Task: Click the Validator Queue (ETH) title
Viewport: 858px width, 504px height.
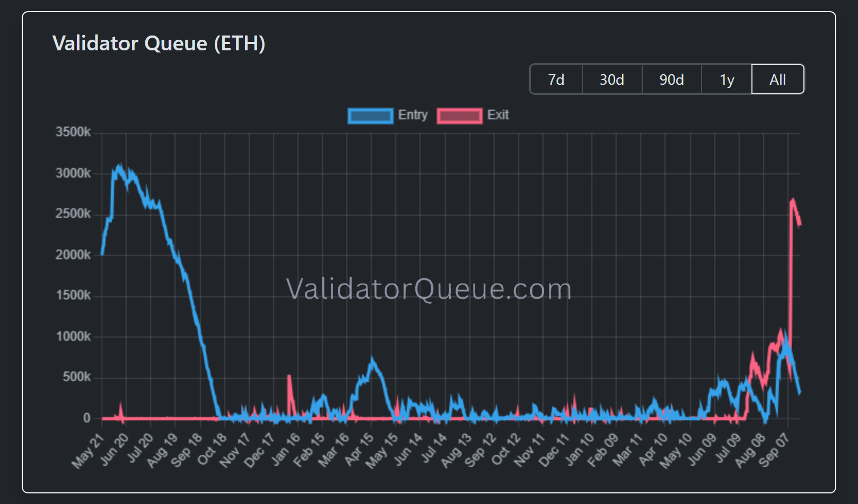Action: click(159, 43)
